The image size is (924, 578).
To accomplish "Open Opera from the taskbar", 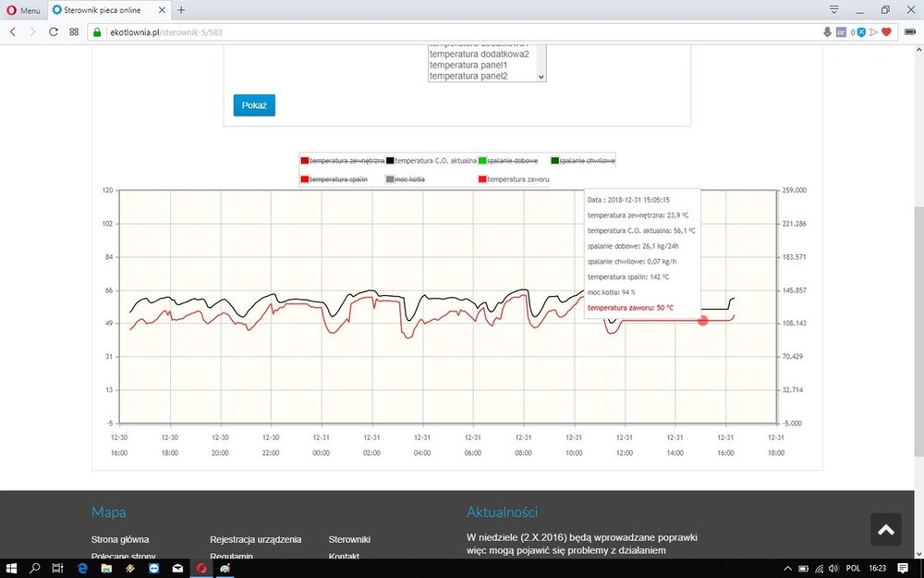I will [201, 568].
